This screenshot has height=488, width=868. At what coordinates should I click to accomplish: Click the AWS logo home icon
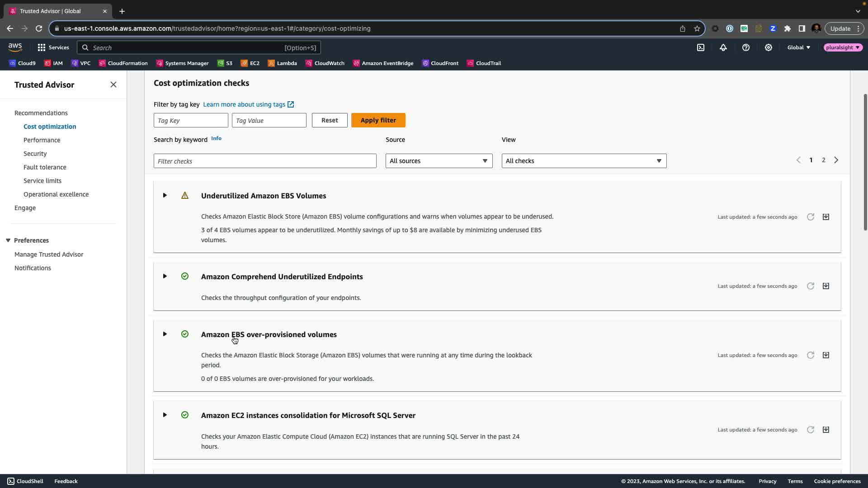click(15, 47)
